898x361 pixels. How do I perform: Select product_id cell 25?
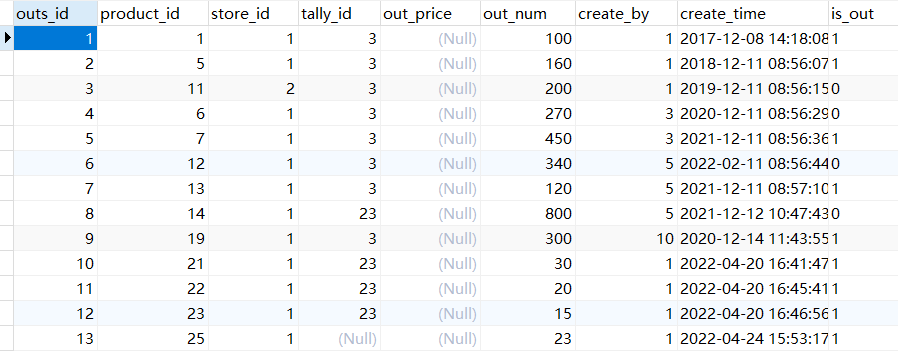coord(153,339)
